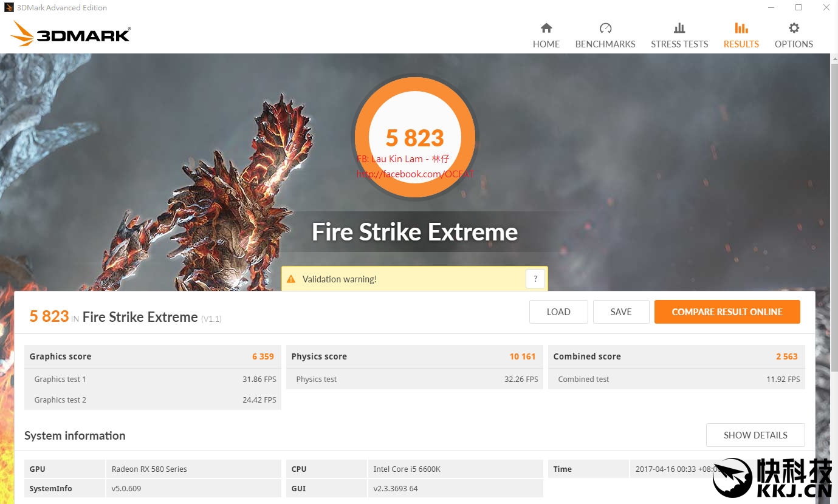Click the Combined score header label
838x504 pixels.
587,356
